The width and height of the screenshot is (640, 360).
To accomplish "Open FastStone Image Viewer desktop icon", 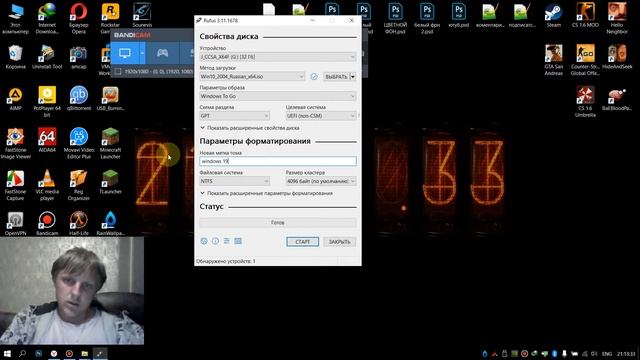I will click(x=15, y=143).
